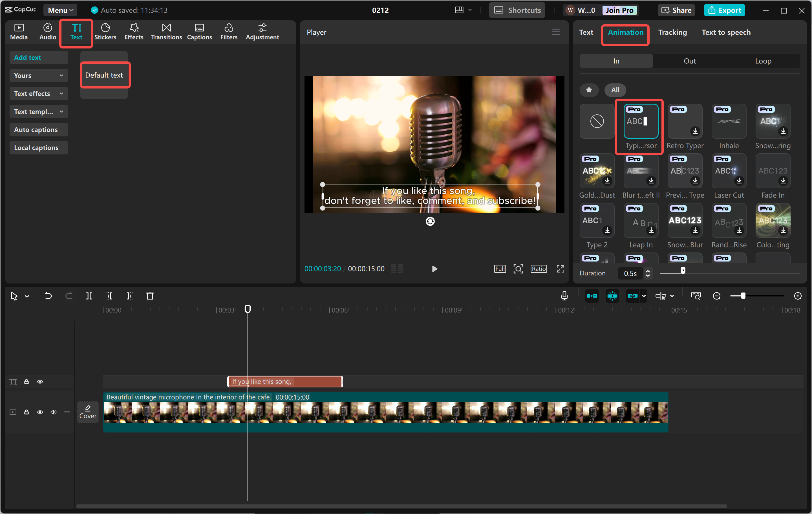Mute the video track's audio

[53, 412]
